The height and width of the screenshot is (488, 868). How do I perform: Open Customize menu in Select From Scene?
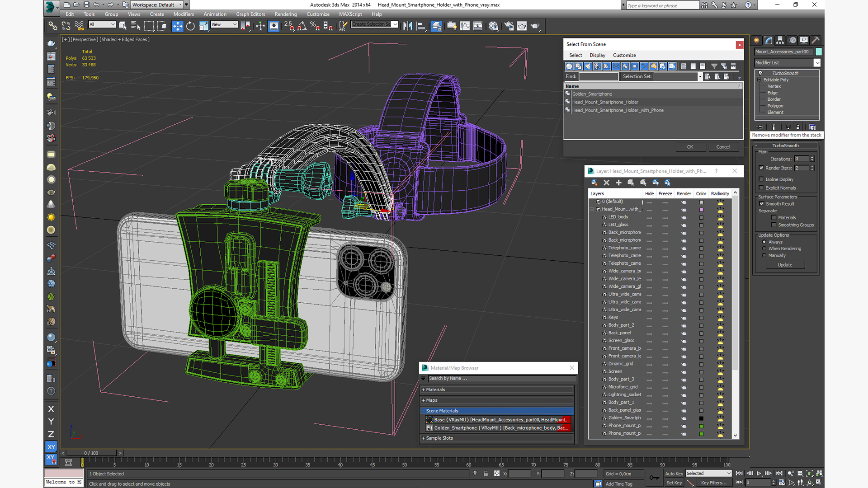[624, 55]
